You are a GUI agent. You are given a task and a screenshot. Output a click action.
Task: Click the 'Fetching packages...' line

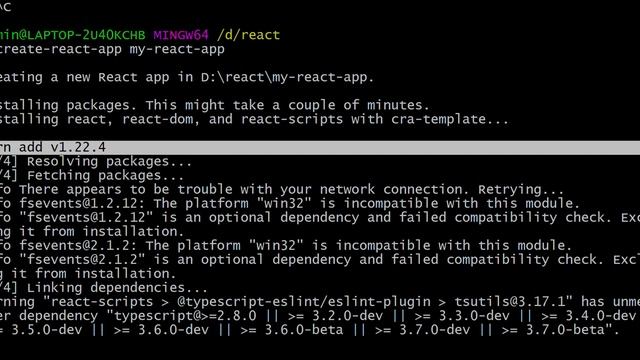pos(92,176)
